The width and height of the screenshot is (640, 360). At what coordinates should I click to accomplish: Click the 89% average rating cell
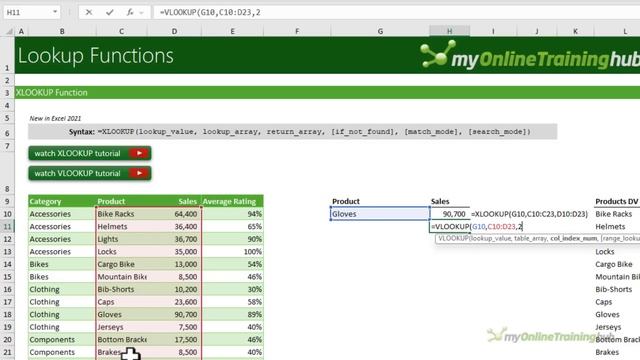232,315
